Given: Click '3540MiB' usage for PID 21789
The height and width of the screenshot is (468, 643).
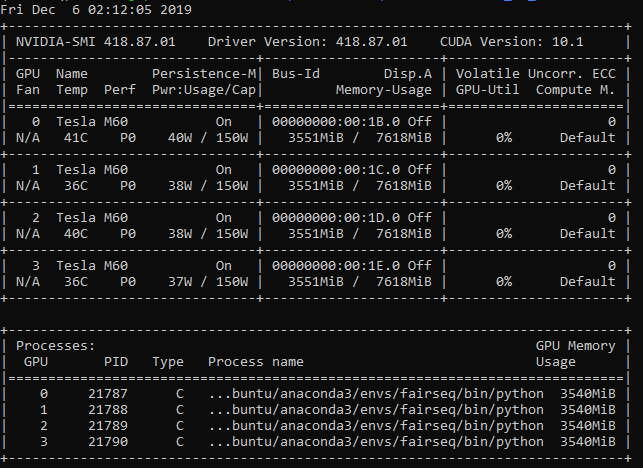Looking at the screenshot, I should tap(588, 426).
